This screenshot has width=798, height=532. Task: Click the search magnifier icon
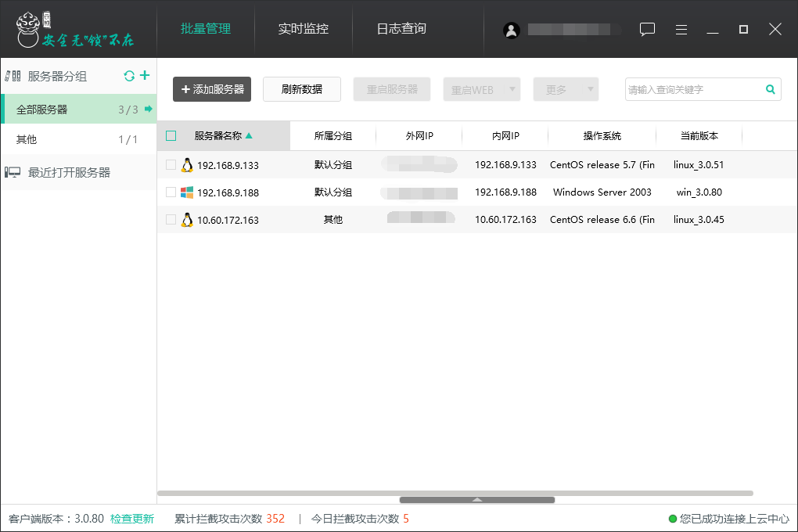(x=771, y=89)
